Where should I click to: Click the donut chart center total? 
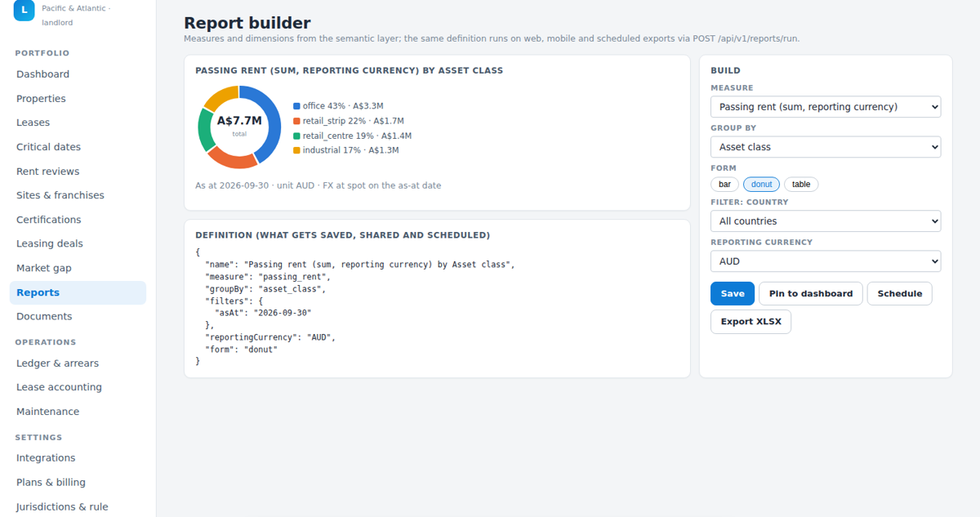239,126
